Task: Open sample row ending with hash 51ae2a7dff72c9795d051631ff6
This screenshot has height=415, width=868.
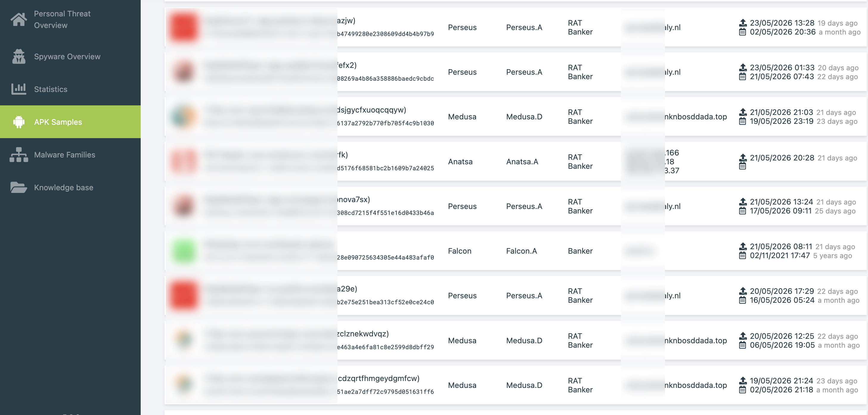Action: point(515,385)
